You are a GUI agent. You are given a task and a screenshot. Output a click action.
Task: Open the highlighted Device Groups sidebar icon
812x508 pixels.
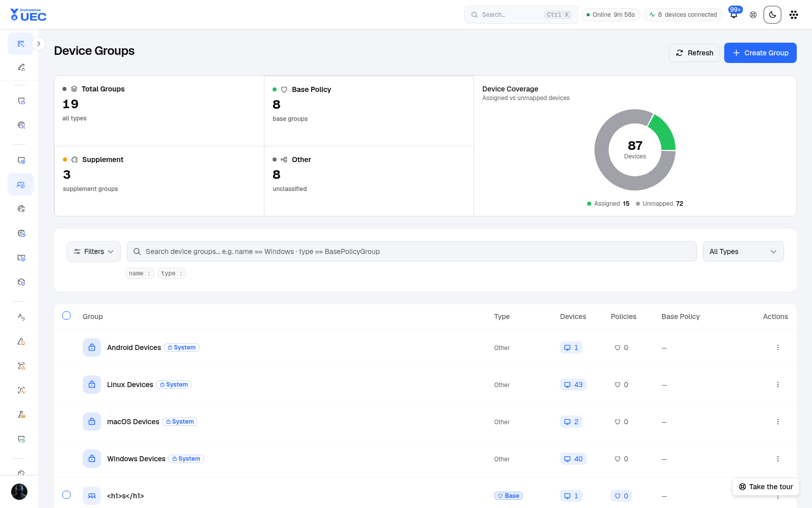21,184
